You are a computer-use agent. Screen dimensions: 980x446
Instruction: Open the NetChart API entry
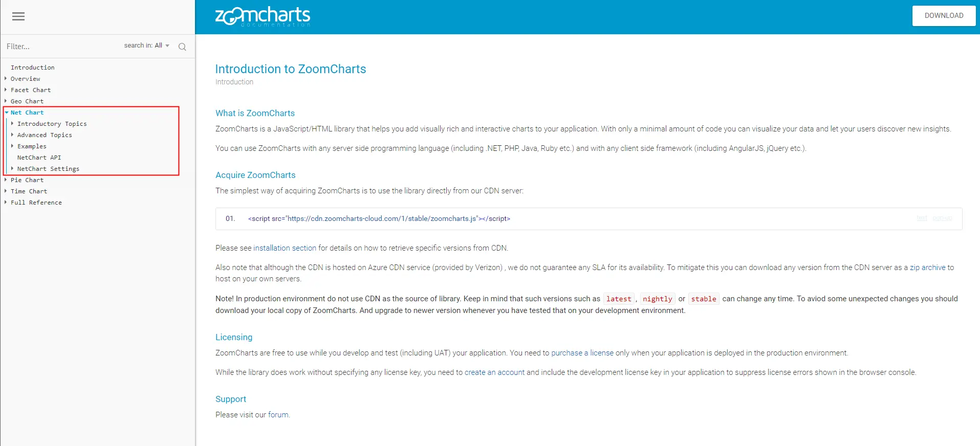tap(39, 158)
